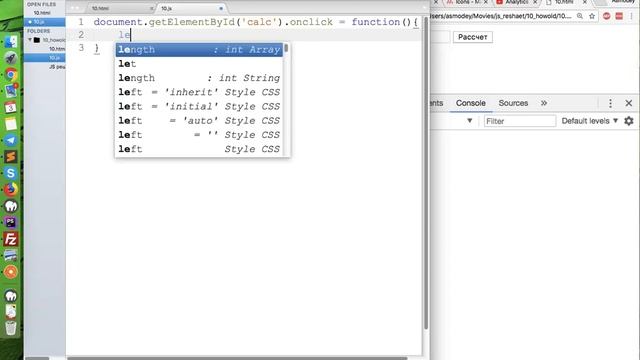Open the orange circular app in the dock
The image size is (640, 360).
11,272
